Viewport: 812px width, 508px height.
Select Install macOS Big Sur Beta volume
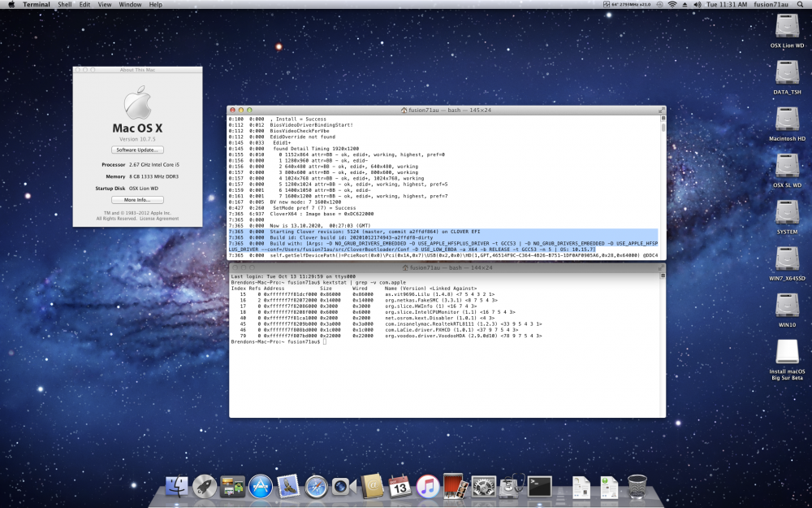[x=787, y=359]
